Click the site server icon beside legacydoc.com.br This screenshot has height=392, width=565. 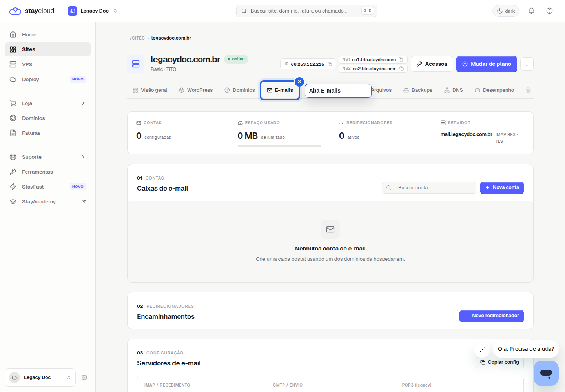(136, 64)
